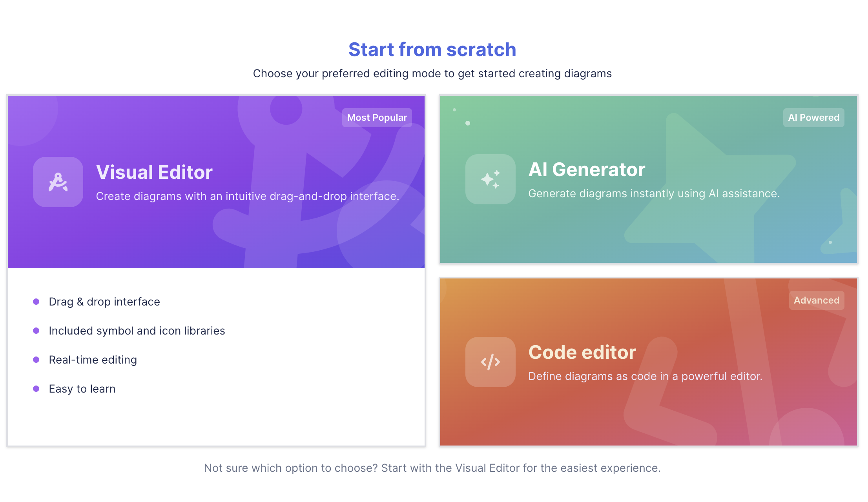Click the Real-time editing list item

(x=93, y=360)
